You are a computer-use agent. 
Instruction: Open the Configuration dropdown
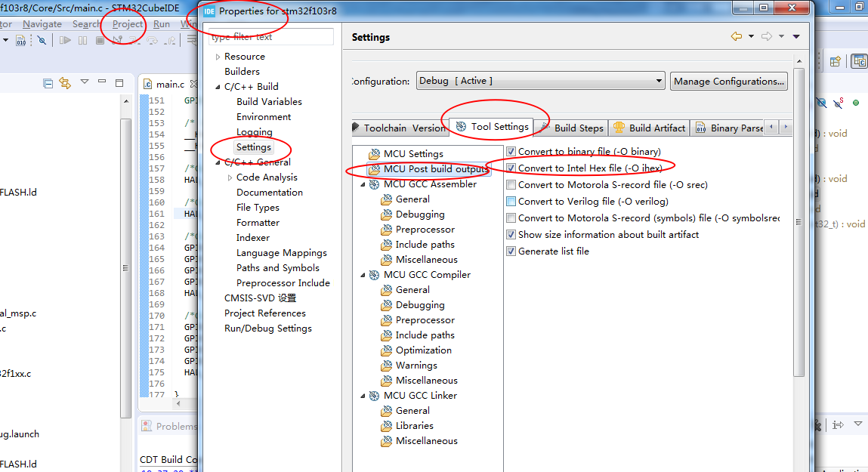tap(540, 81)
